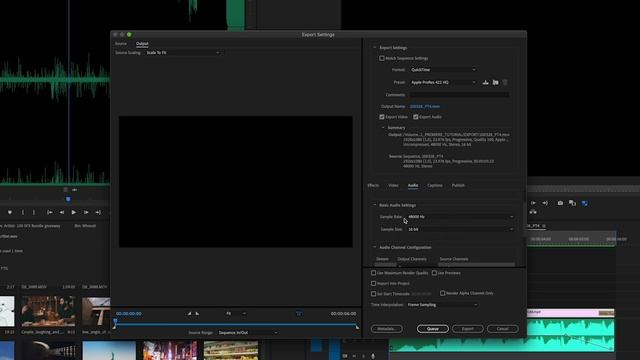Click Step Forward icon in Program monitor
The width and height of the screenshot is (640, 360).
533,203
